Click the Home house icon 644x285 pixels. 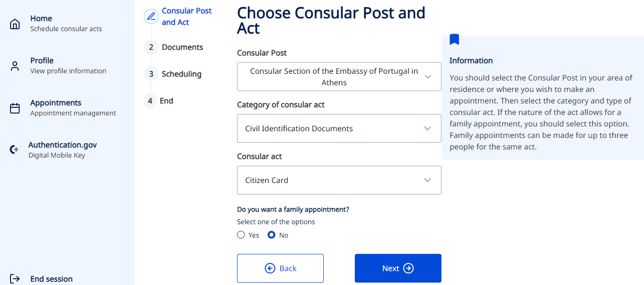tap(15, 24)
